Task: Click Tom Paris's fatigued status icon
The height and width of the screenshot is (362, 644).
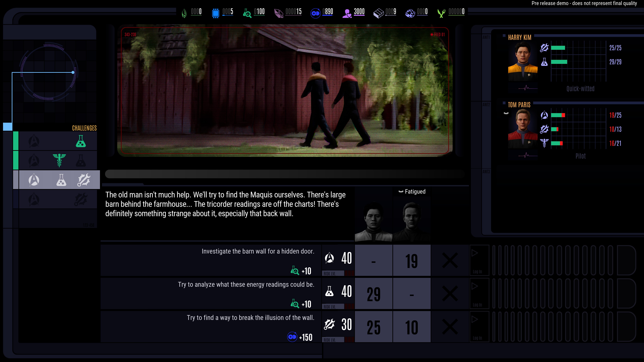Action: tap(506, 113)
